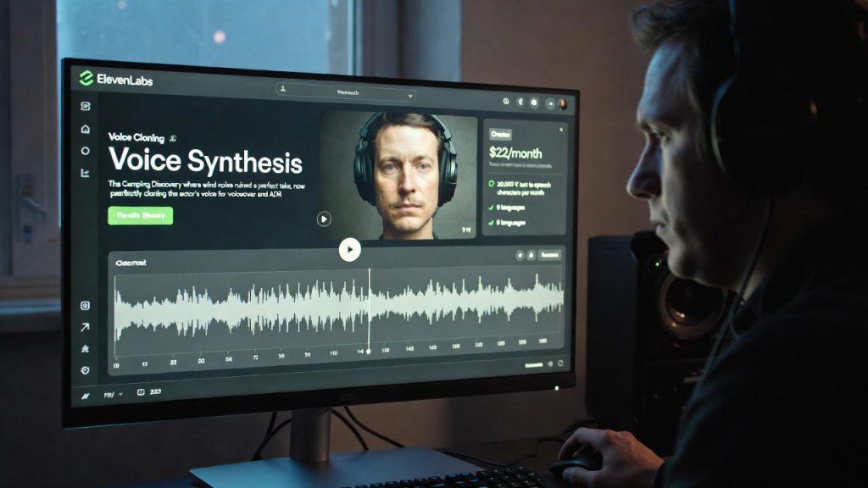Play with the large white play button

[350, 250]
